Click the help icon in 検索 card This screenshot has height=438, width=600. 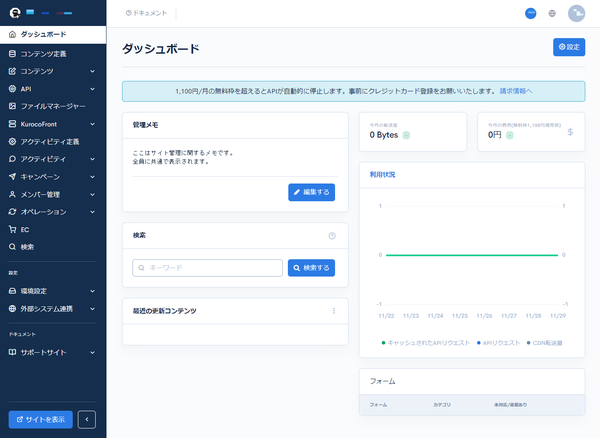tap(332, 236)
